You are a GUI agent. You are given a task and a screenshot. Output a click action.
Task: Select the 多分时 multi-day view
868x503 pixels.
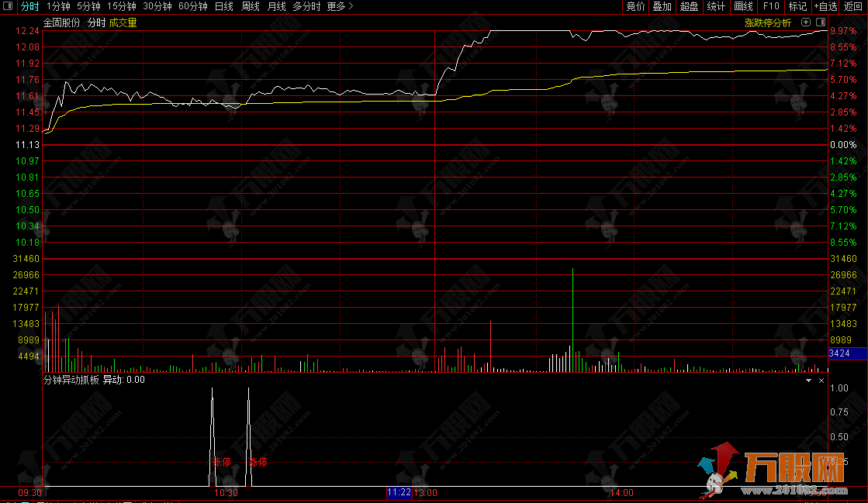coord(306,6)
